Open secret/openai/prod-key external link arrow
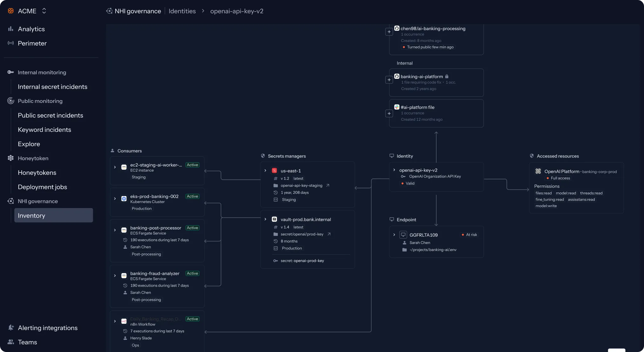Image resolution: width=644 pixels, height=352 pixels. [x=329, y=234]
